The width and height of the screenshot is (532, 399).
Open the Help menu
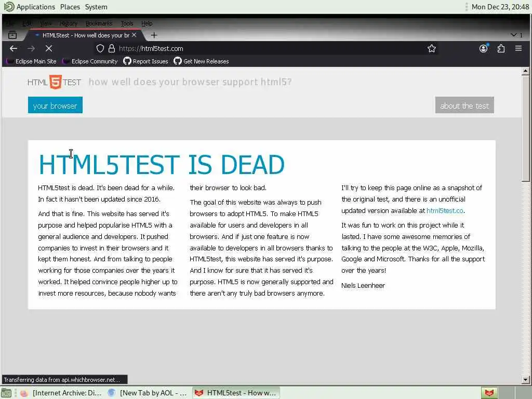[147, 23]
